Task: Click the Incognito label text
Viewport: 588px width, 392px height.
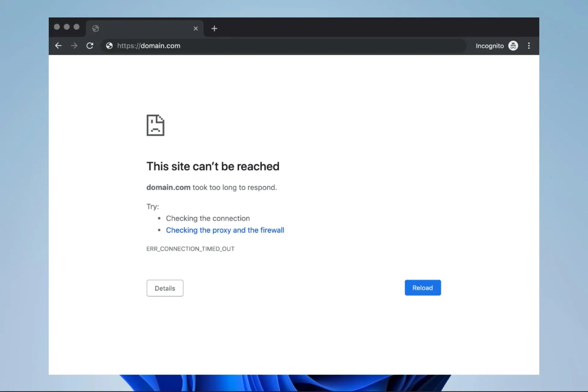Action: click(x=489, y=46)
